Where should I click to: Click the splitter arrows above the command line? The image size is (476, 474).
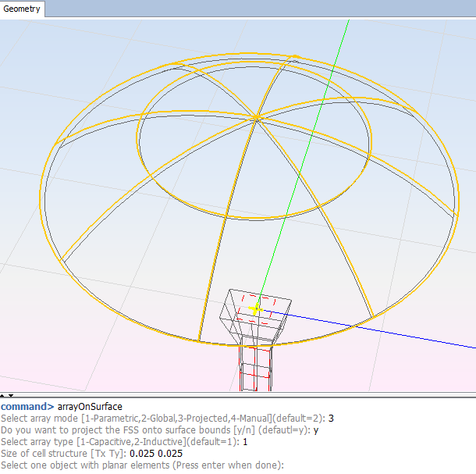pyautogui.click(x=5, y=397)
